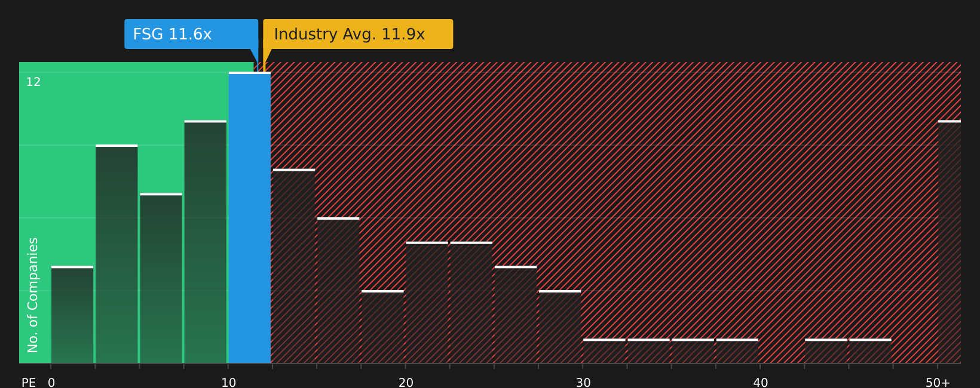This screenshot has width=980, height=388.
Task: Click the 12 value on the vertical axis
Action: 33,82
